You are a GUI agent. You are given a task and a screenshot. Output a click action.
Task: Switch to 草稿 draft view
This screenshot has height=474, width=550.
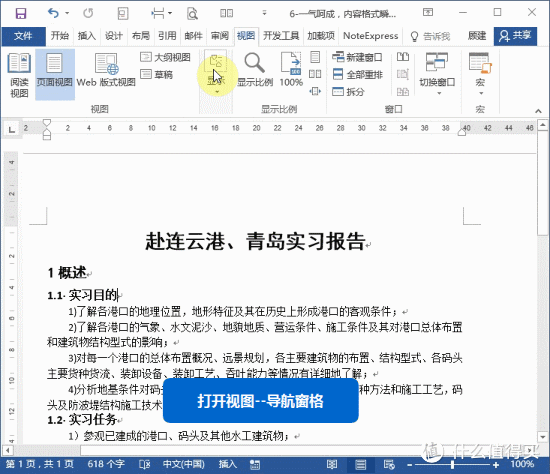click(157, 74)
